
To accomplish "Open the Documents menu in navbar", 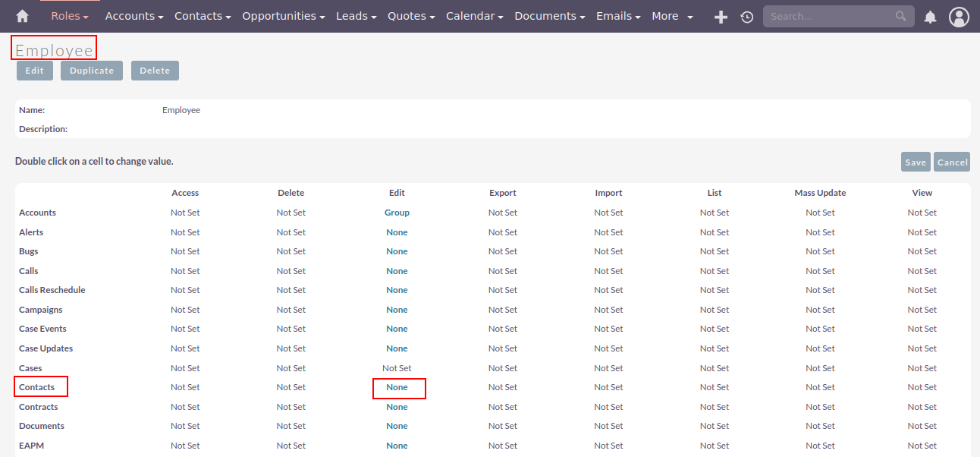I will (x=550, y=16).
